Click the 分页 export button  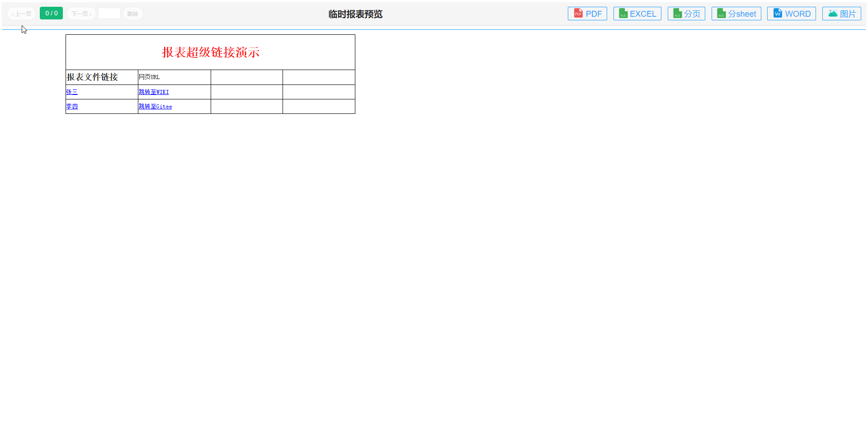tap(686, 14)
